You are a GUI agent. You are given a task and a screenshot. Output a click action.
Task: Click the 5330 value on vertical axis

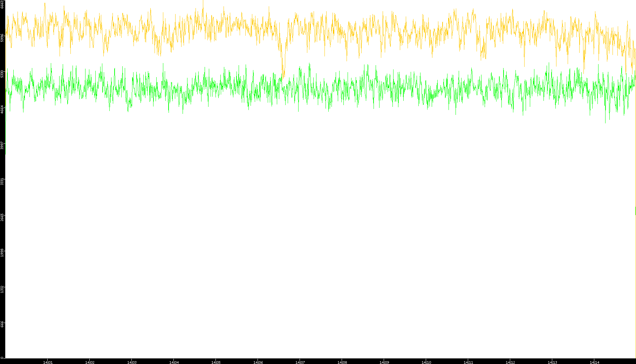point(2,74)
